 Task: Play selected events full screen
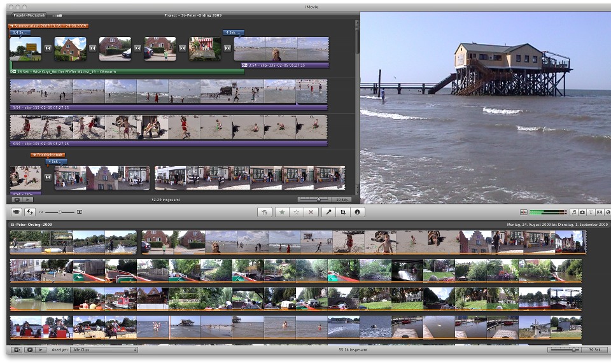(30, 349)
